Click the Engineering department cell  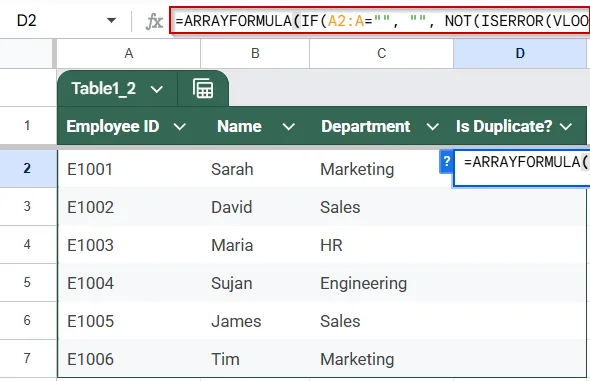(x=382, y=283)
